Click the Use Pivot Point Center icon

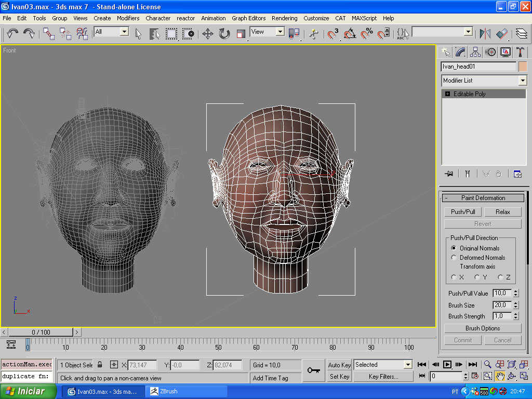294,34
